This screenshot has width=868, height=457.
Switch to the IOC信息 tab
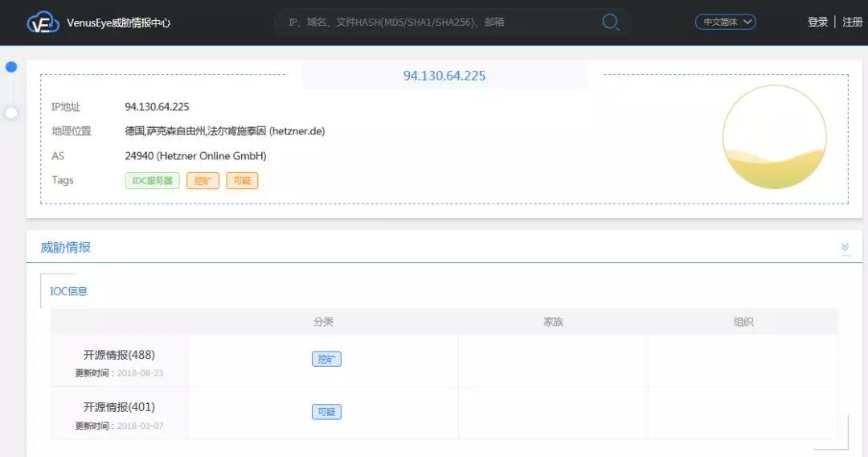[69, 291]
